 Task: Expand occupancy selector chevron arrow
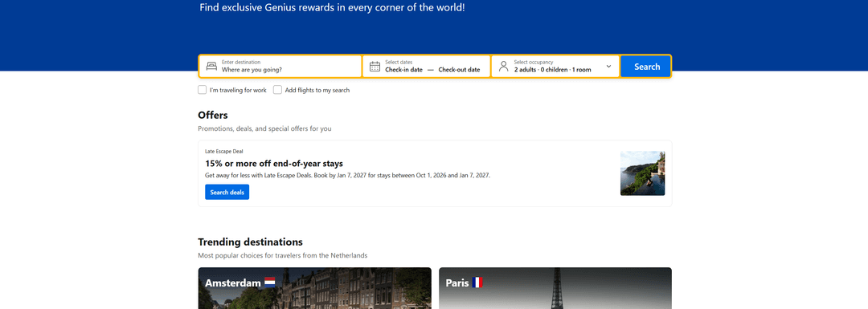[609, 67]
